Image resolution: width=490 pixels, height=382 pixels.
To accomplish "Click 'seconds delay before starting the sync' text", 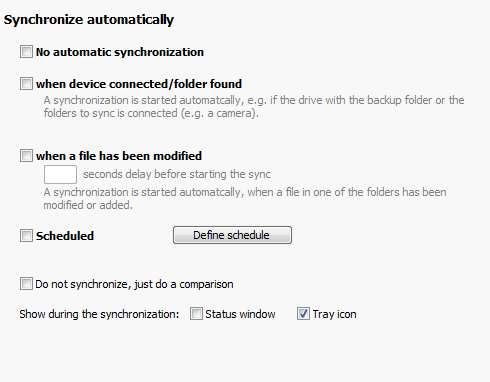I will (x=177, y=174).
